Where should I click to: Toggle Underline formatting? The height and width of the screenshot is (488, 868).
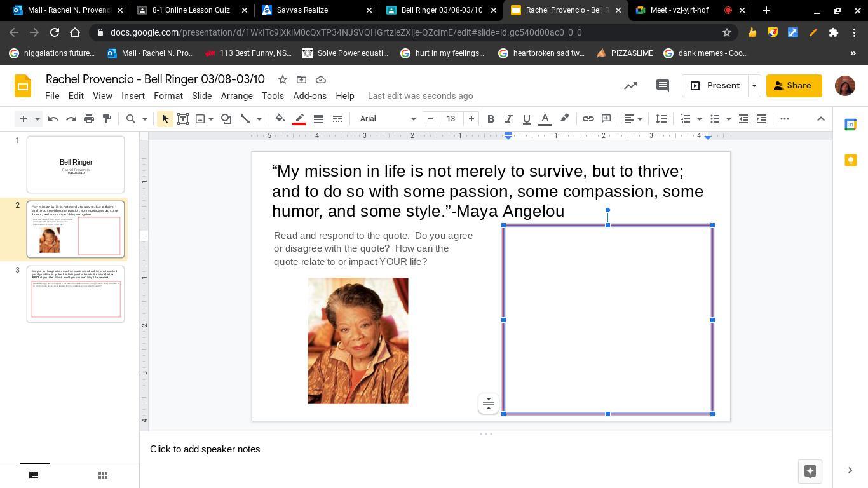coord(526,119)
